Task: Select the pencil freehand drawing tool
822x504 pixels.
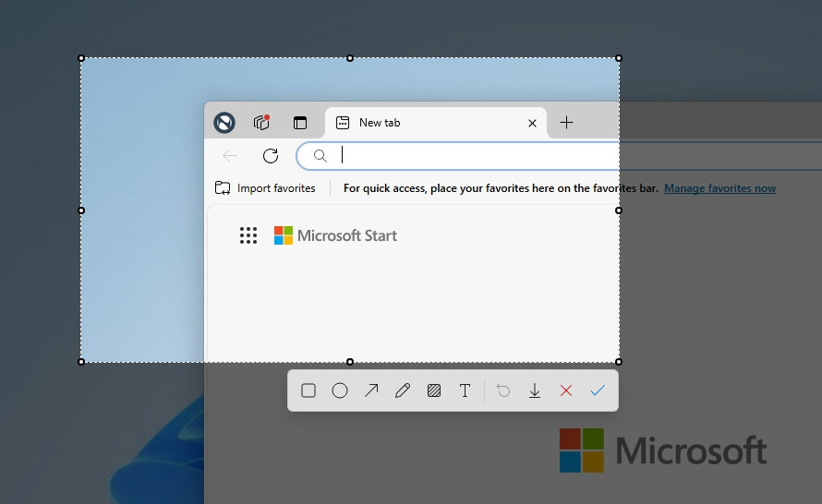Action: (403, 390)
